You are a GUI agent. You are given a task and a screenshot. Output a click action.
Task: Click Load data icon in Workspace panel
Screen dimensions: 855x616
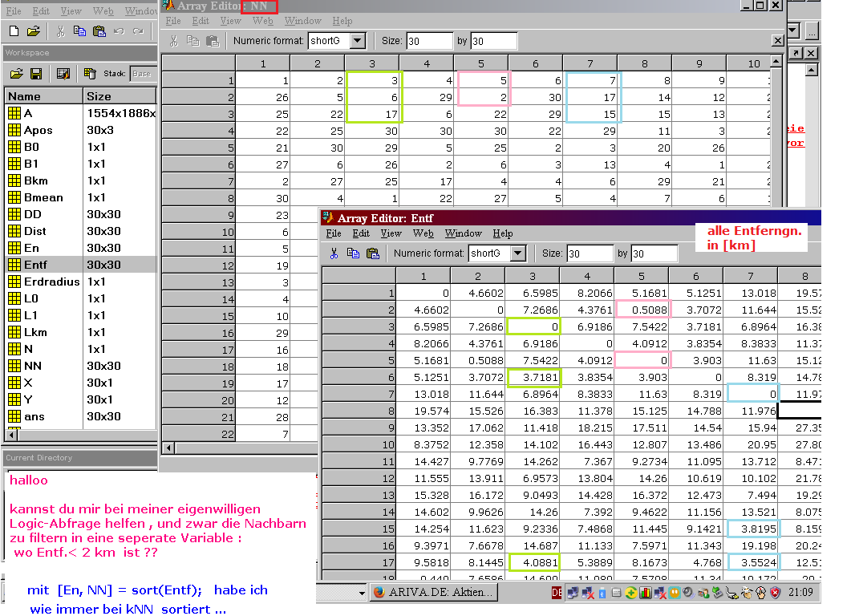pos(16,74)
